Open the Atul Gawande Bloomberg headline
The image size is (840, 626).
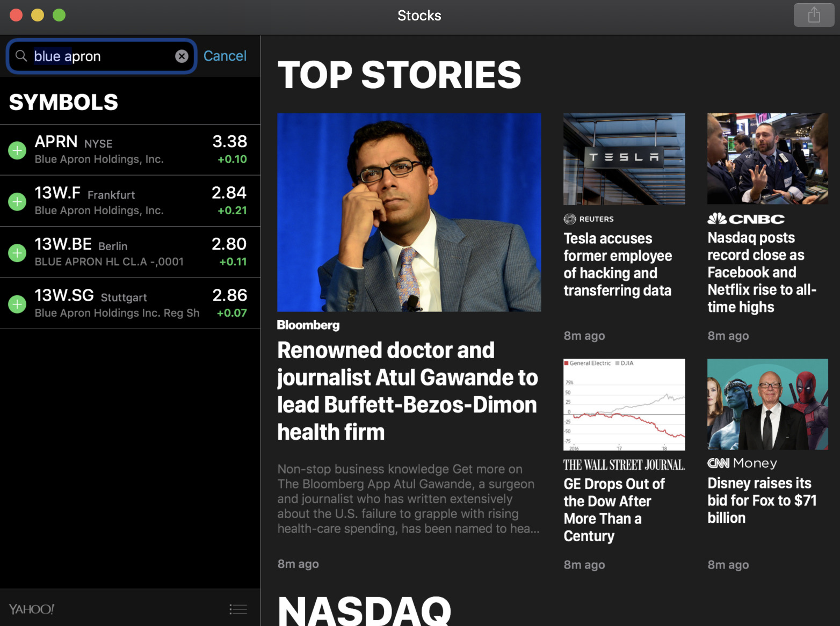click(407, 391)
